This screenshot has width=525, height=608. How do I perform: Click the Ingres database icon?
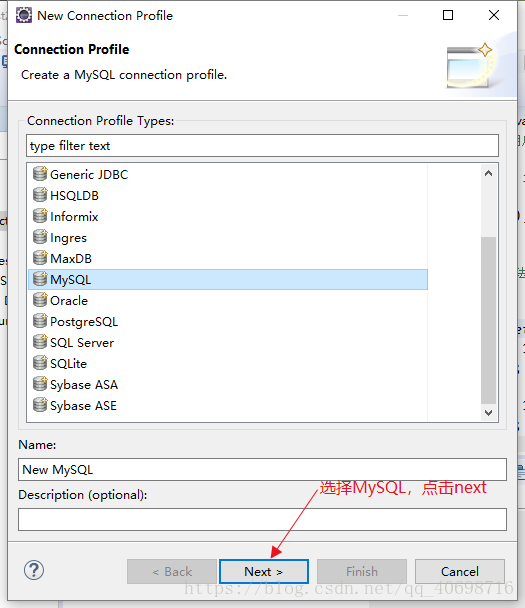(40, 237)
